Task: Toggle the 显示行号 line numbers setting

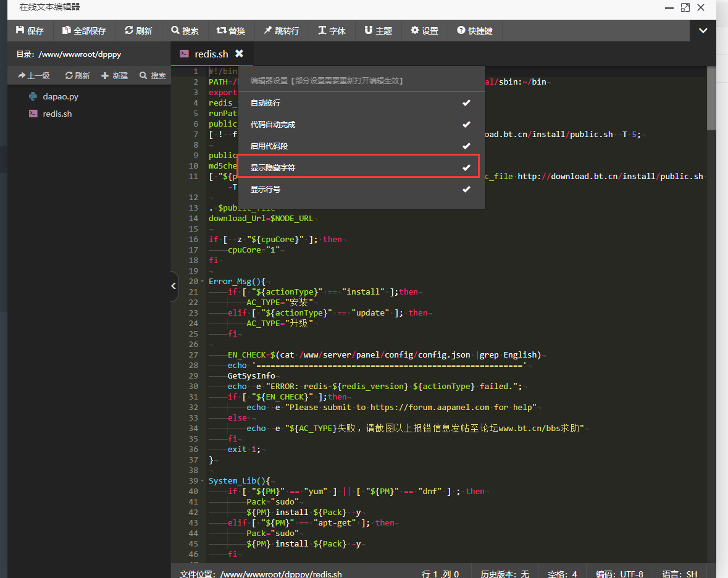Action: point(361,189)
